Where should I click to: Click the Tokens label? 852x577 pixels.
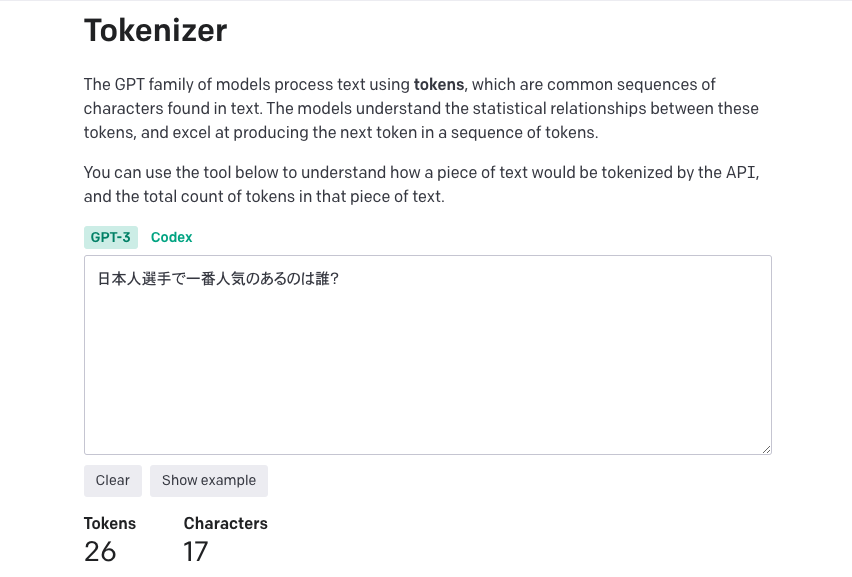click(x=110, y=523)
